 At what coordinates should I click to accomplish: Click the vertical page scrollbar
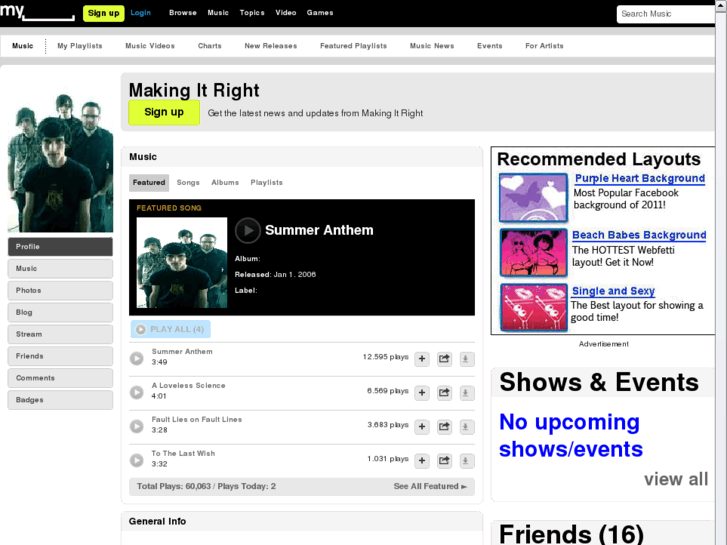[721, 273]
